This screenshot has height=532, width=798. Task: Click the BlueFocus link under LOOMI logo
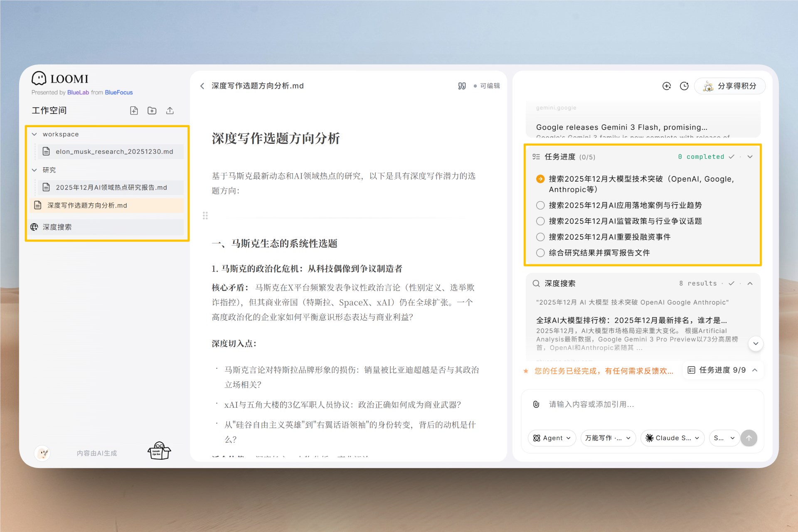click(x=118, y=92)
